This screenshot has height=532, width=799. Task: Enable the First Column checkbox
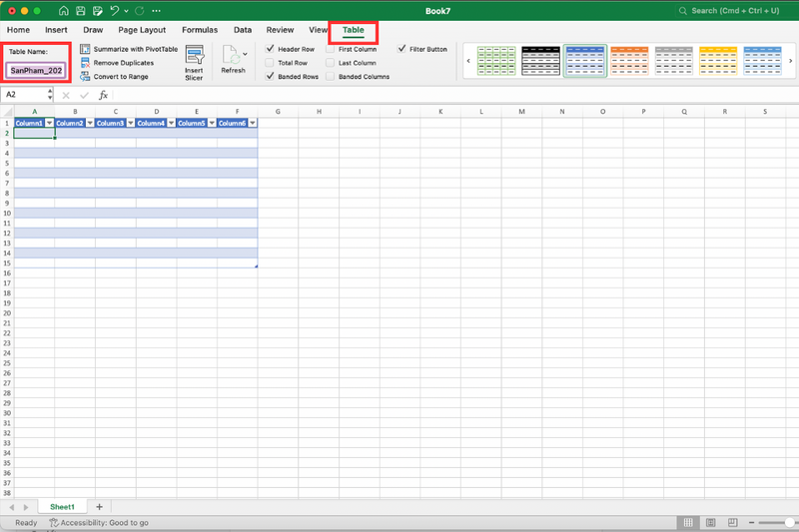[331, 49]
